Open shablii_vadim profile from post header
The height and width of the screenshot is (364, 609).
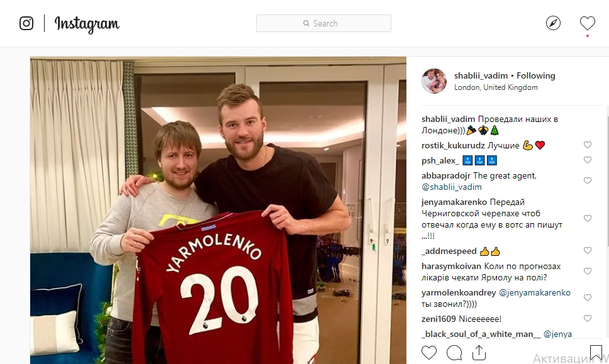click(x=481, y=75)
